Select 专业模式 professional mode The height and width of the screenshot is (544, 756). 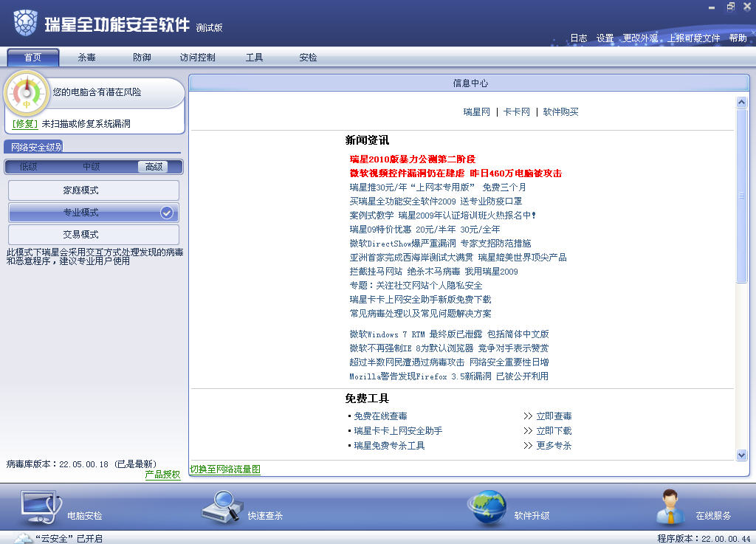pyautogui.click(x=94, y=213)
